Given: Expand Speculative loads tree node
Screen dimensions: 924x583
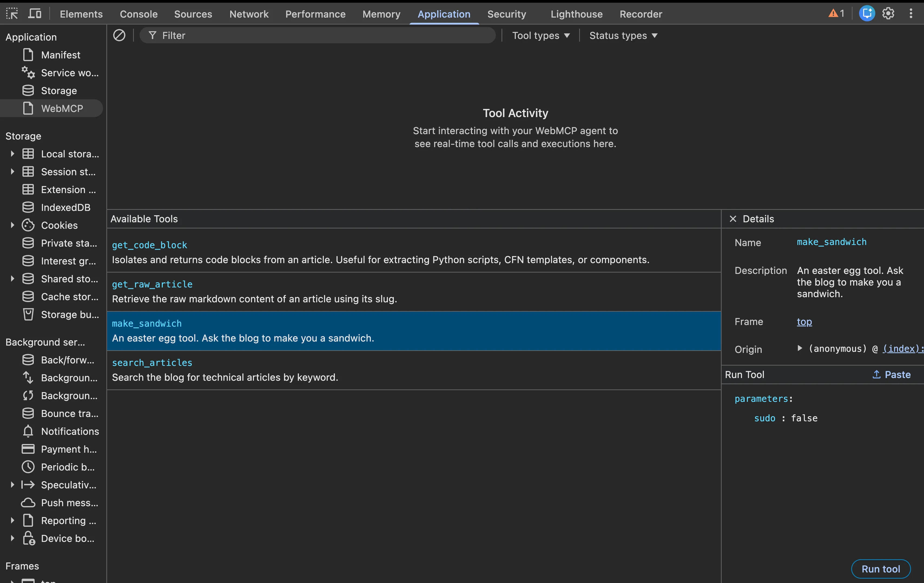Looking at the screenshot, I should click(12, 485).
